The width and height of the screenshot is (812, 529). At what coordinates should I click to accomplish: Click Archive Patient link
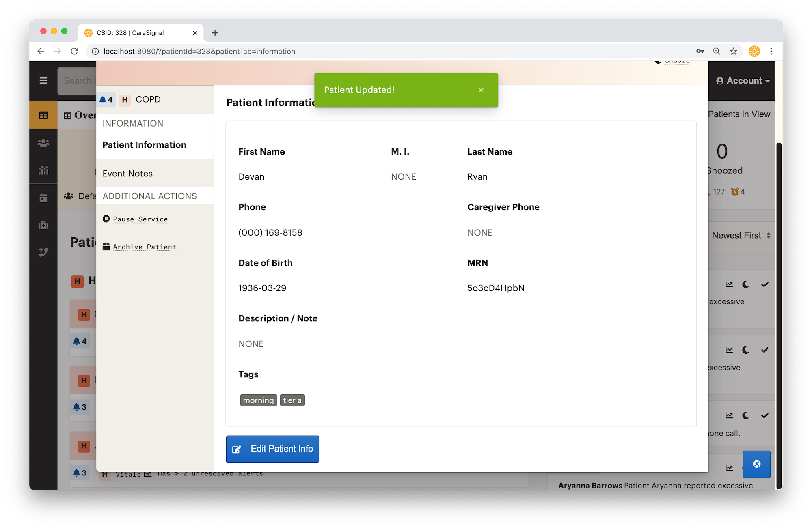(x=145, y=247)
